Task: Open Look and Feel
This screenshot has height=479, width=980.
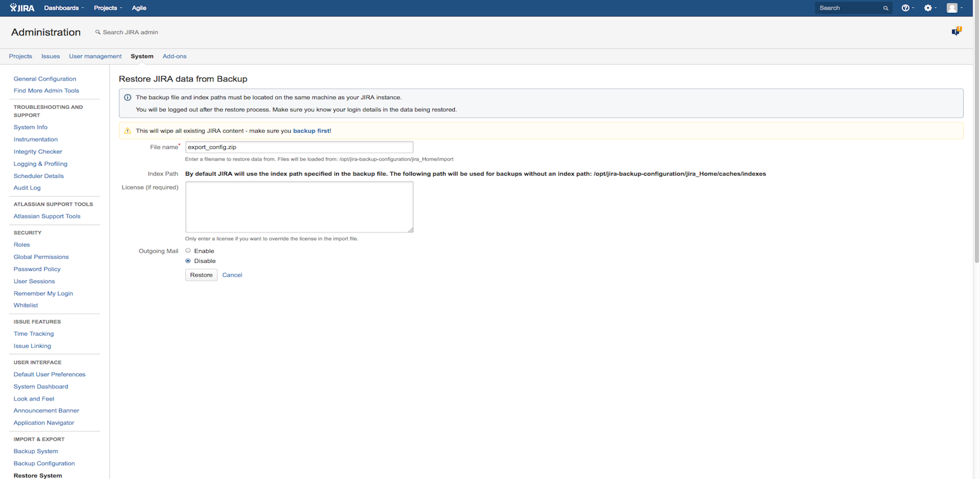Action: tap(34, 399)
